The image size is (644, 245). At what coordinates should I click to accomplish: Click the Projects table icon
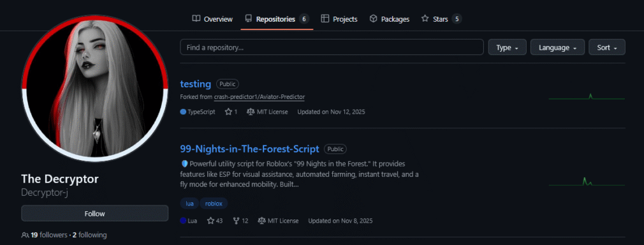point(325,19)
